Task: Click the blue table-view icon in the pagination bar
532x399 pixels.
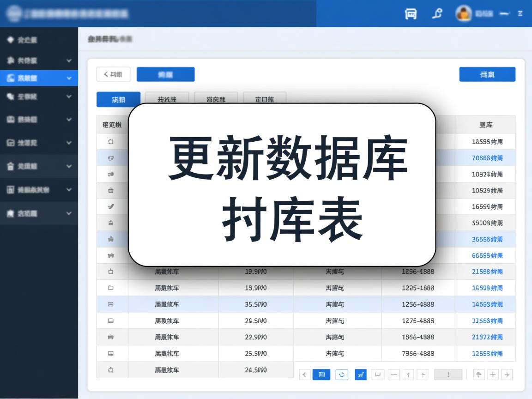Action: [x=322, y=375]
